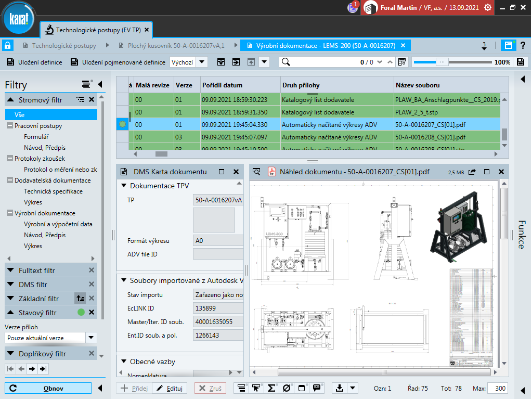
Task: Click the search magnifier icon in the toolbar
Action: tap(286, 62)
